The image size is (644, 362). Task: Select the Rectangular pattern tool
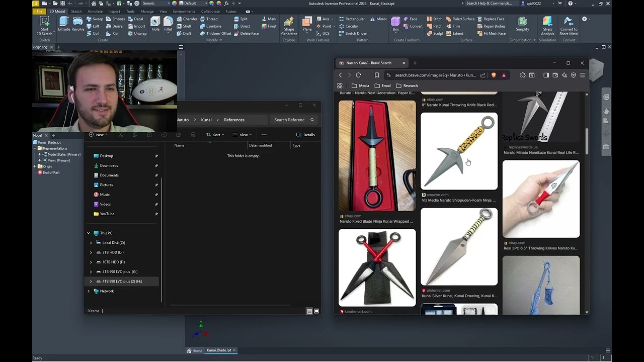pos(352,19)
